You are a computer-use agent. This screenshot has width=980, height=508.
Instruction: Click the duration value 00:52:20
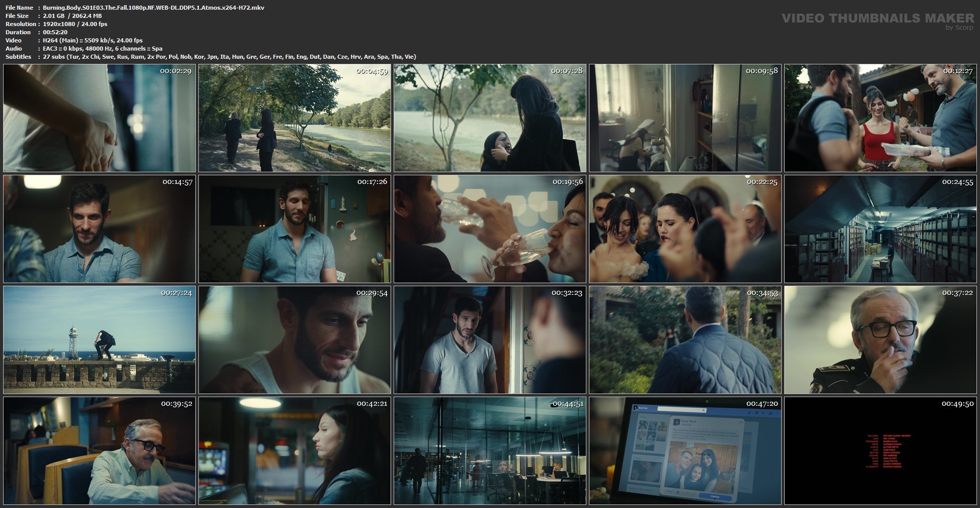pos(55,32)
